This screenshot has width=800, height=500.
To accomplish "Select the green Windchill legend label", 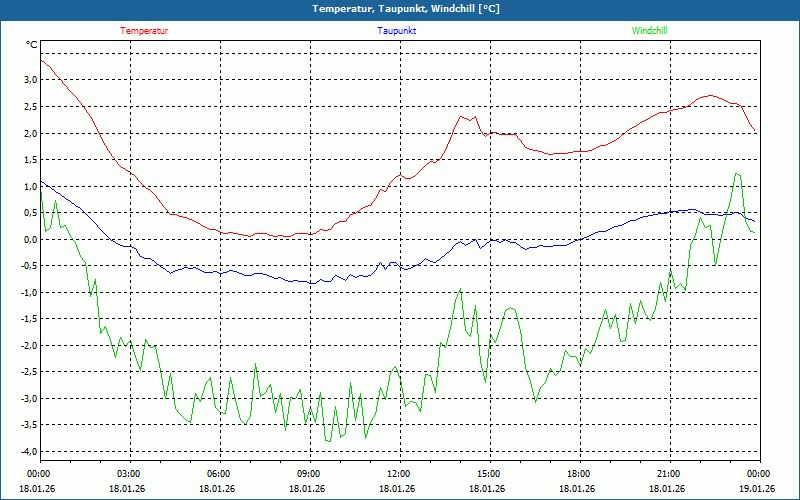I will coord(650,31).
